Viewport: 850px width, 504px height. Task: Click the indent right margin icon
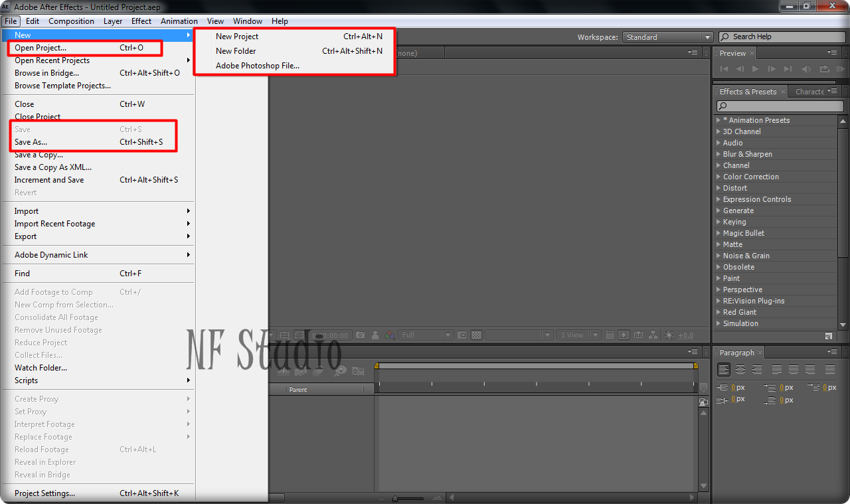tap(722, 400)
